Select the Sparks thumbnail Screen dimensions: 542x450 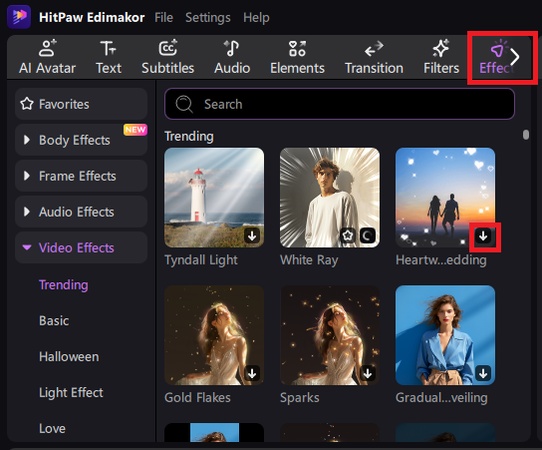pyautogui.click(x=329, y=335)
